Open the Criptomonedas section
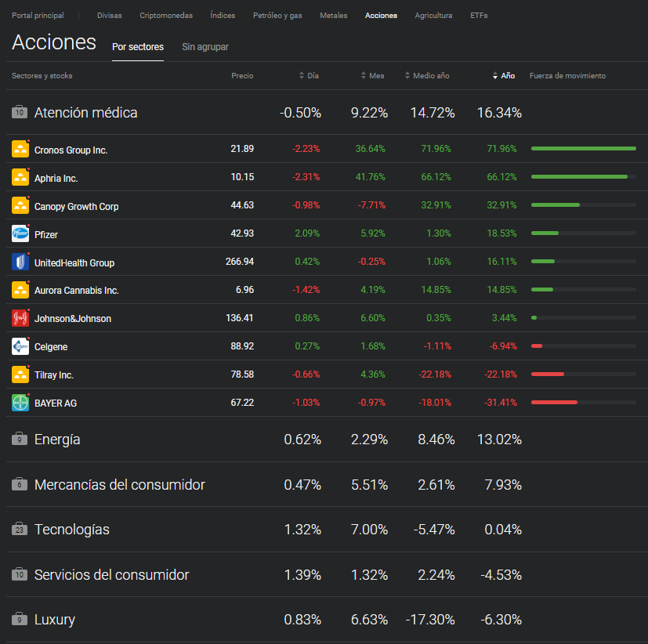648x644 pixels. point(166,16)
